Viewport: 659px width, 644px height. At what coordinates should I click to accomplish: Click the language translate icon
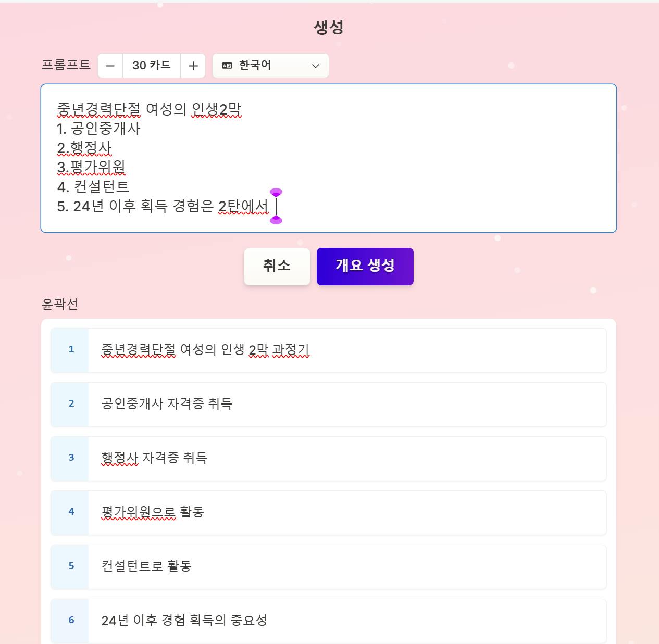click(x=227, y=66)
